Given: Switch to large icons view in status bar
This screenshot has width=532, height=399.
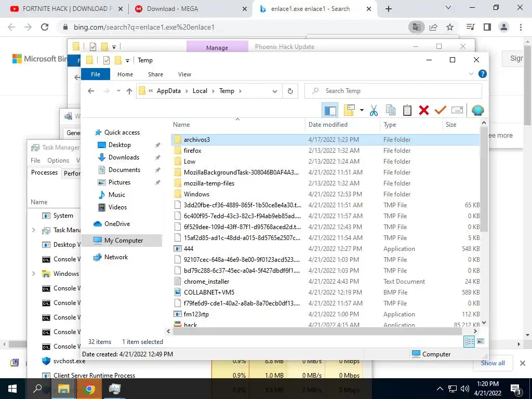Looking at the screenshot, I should (481, 341).
